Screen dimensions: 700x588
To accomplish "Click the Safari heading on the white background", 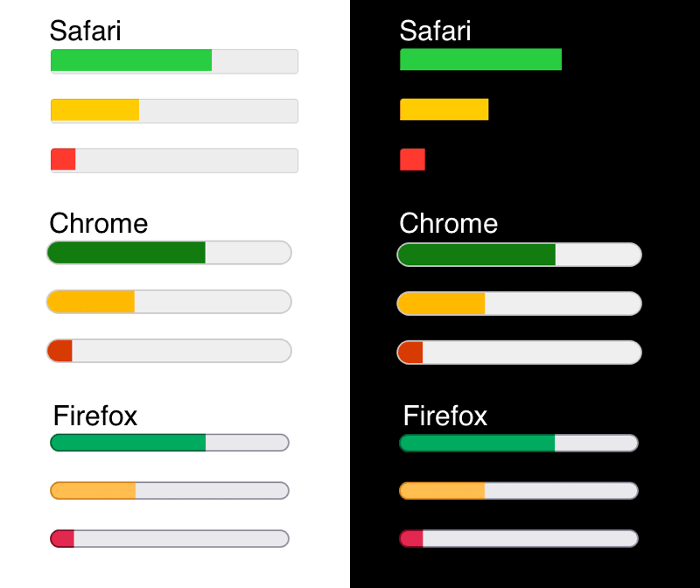I will pyautogui.click(x=87, y=31).
